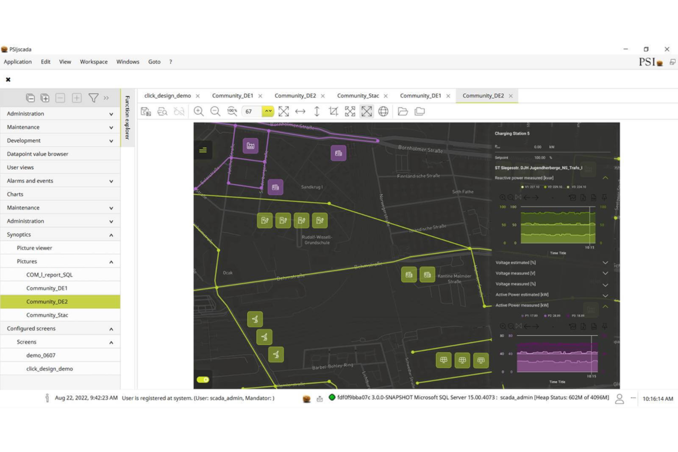
Task: Show more explorer tools via double chevron
Action: [x=106, y=98]
